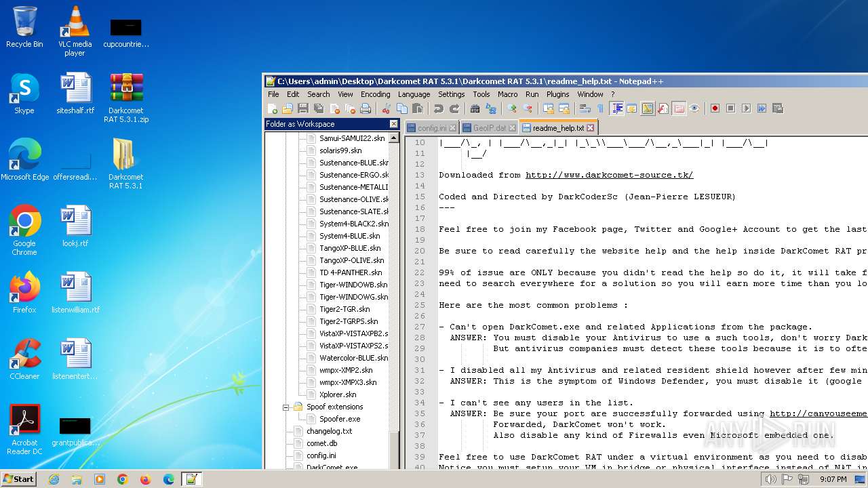868x488 pixels.
Task: Click the Close file toolbar icon
Action: tap(334, 108)
